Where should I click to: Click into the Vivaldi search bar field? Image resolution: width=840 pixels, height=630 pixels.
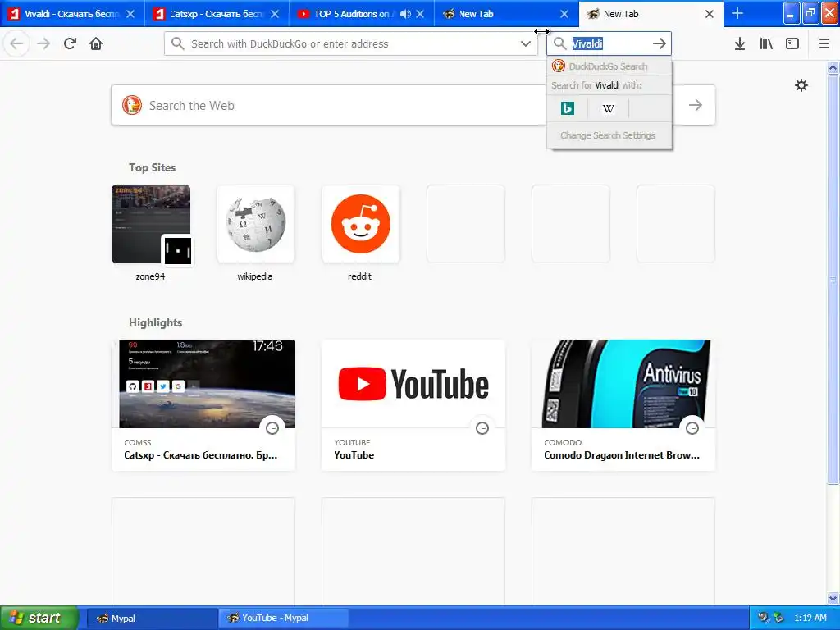pos(609,44)
